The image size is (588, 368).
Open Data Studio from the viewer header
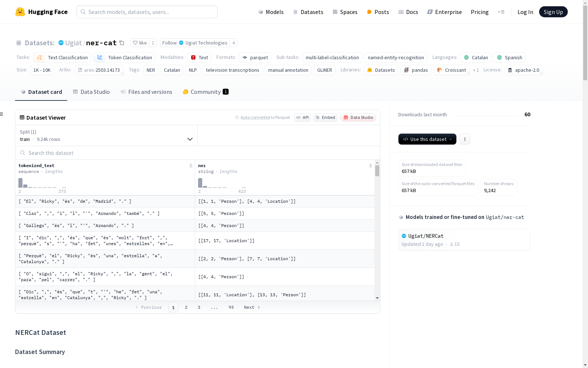pyautogui.click(x=358, y=117)
